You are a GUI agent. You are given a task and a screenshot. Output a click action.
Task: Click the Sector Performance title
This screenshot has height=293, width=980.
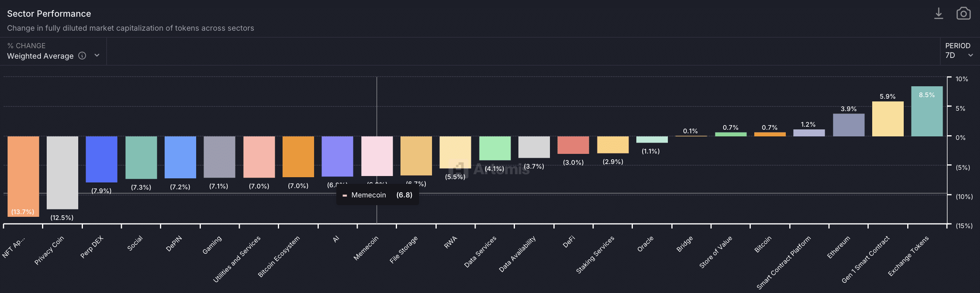tap(49, 14)
